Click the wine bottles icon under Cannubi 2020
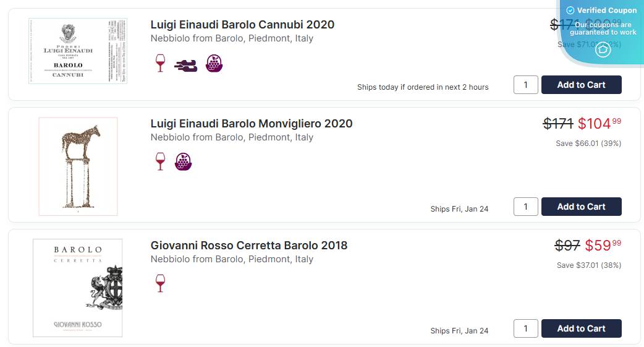The height and width of the screenshot is (347, 644). point(186,65)
